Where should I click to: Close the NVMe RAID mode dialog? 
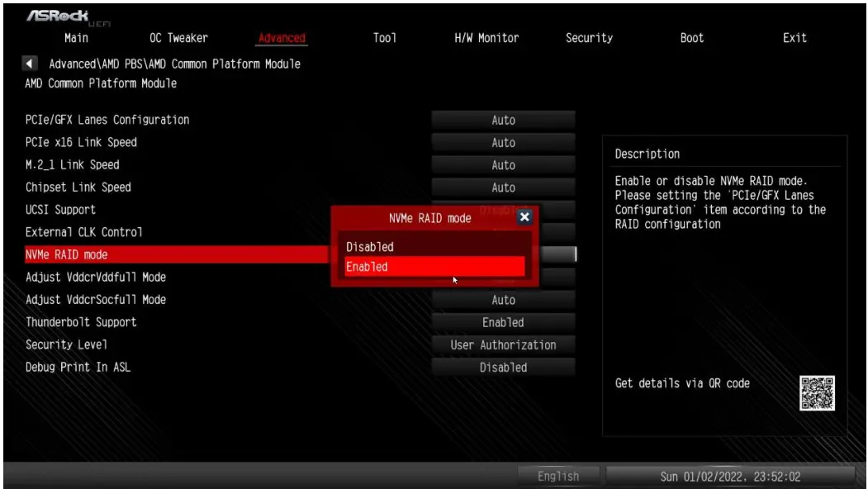pos(524,217)
